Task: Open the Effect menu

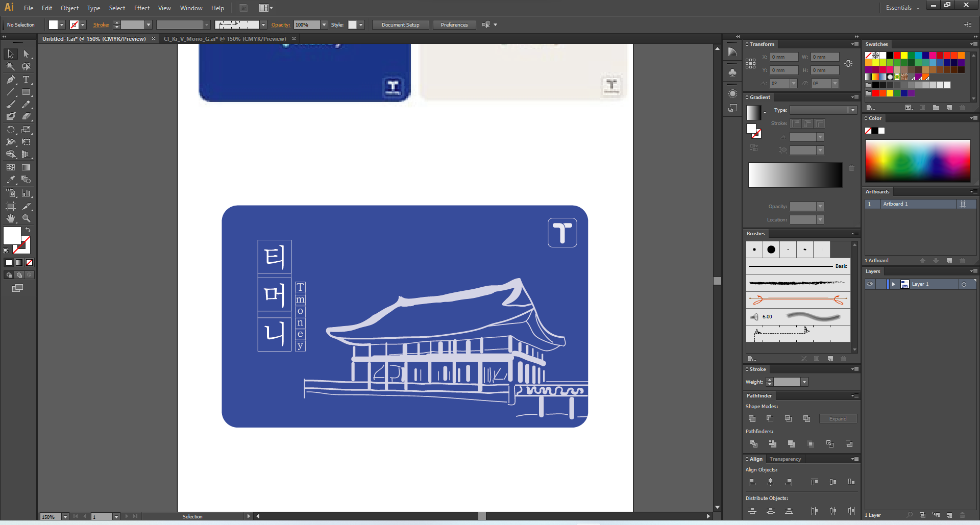Action: coord(142,8)
